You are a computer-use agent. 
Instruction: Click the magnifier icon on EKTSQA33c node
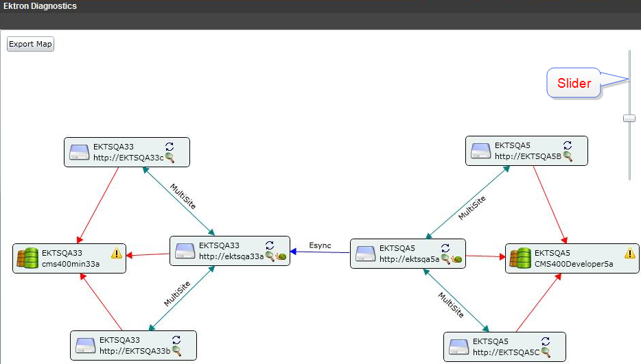(170, 158)
